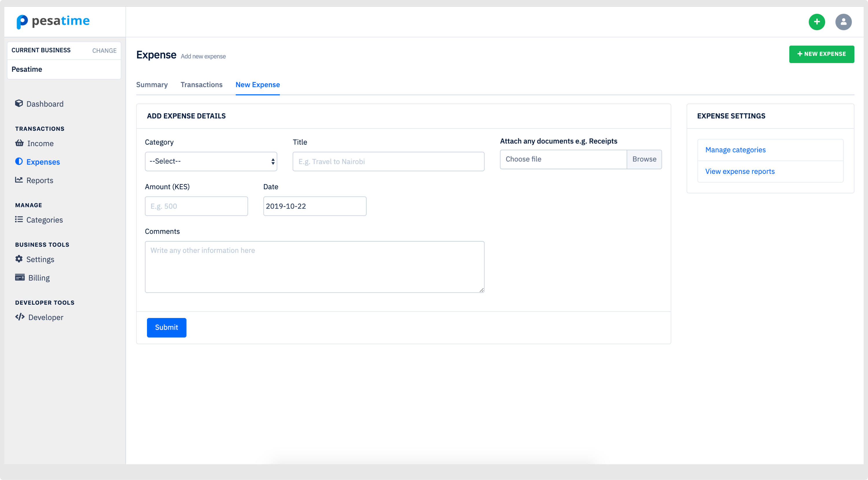868x480 pixels.
Task: Focus the Amount (KES) input field
Action: click(196, 206)
